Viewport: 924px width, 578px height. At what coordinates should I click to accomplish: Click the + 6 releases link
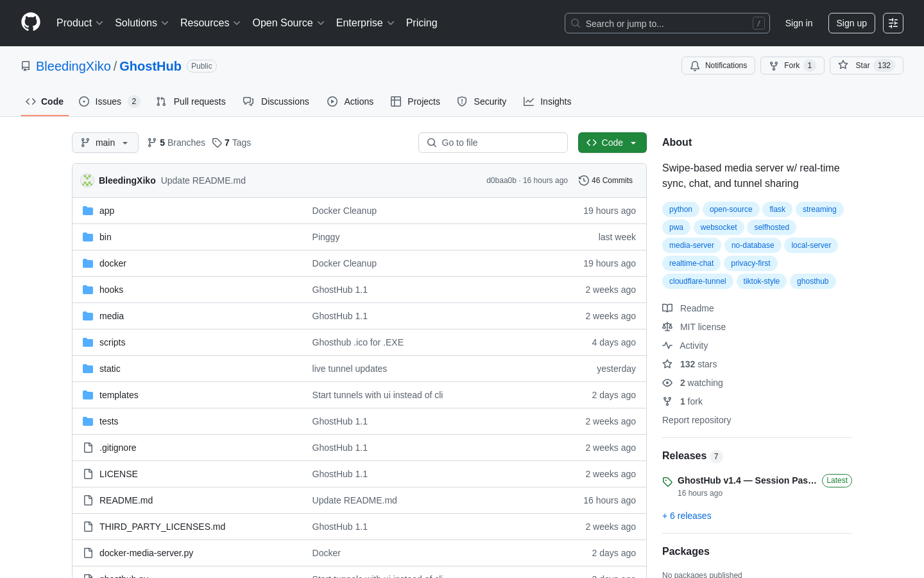[687, 516]
